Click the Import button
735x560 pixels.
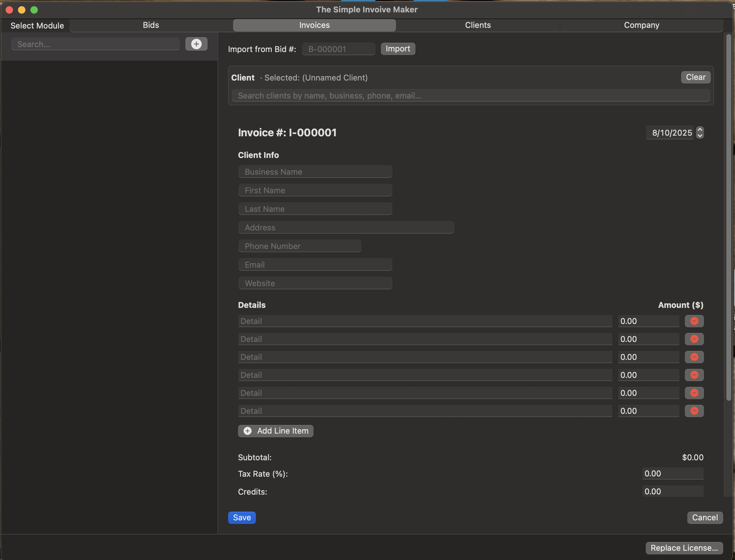(x=398, y=49)
